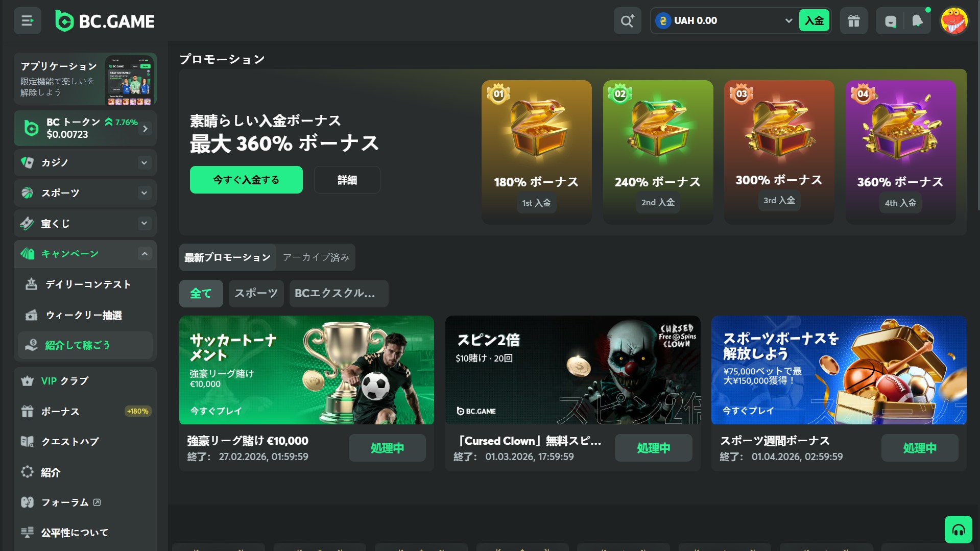Collapse the sidebar with the hamburger menu icon
The height and width of the screenshot is (551, 980).
point(27,20)
